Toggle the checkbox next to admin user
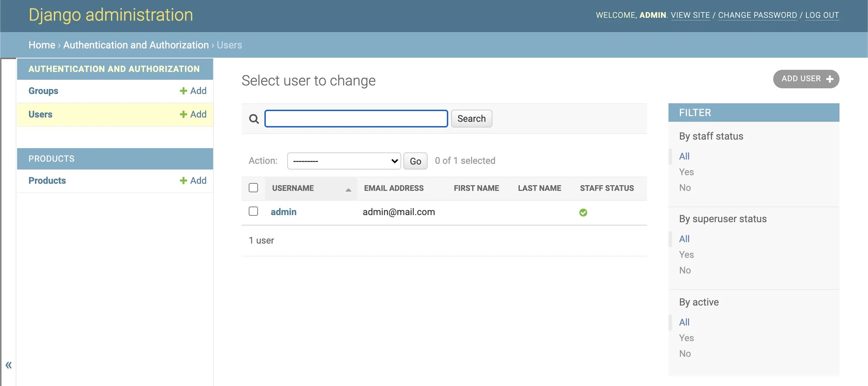868x386 pixels. (x=254, y=211)
